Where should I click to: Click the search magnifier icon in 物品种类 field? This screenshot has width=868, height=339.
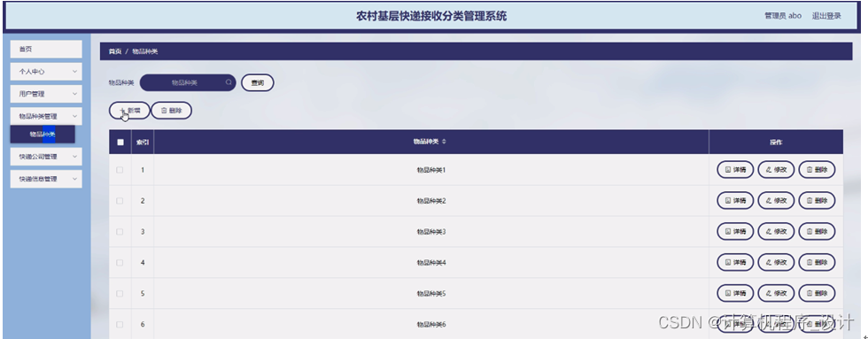point(229,82)
